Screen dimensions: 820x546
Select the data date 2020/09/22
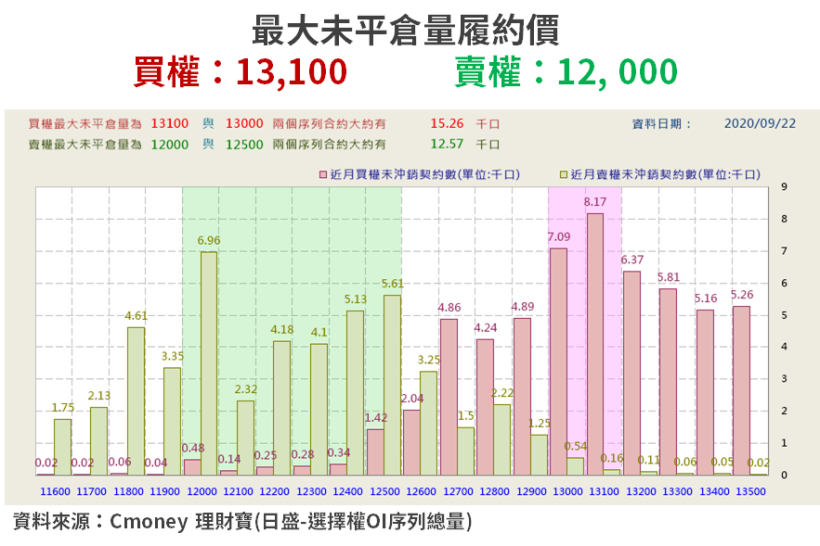[760, 123]
